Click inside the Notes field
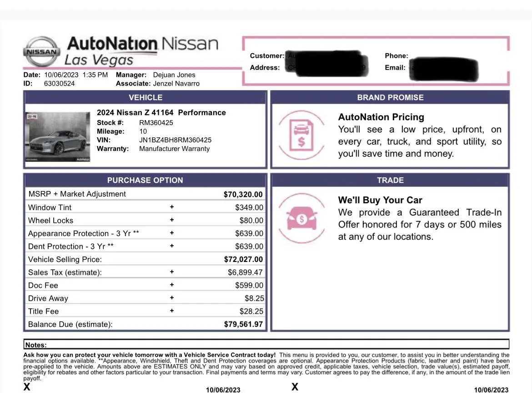532x393 pixels. (266, 344)
